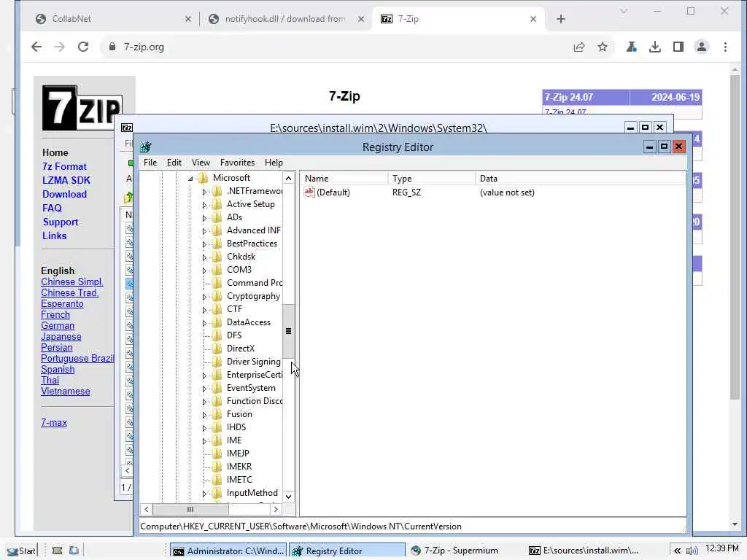Image resolution: width=747 pixels, height=560 pixels.
Task: Select the IMEJP folder icon
Action: (x=217, y=454)
